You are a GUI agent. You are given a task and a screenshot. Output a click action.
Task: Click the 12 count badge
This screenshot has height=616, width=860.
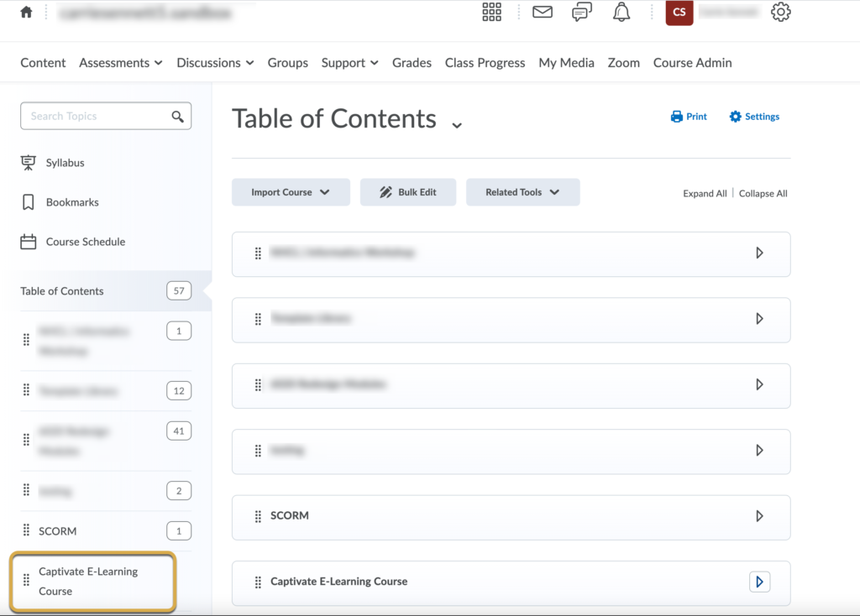pyautogui.click(x=179, y=391)
